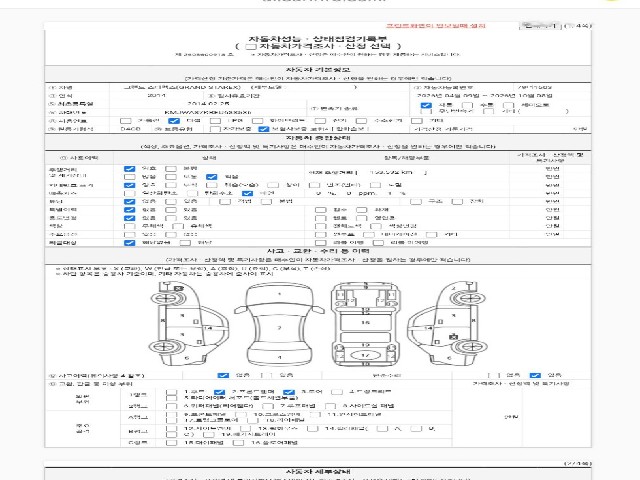Check the 자동차가격조사·산정 선택 box in title
The width and height of the screenshot is (640, 480).
click(x=251, y=46)
